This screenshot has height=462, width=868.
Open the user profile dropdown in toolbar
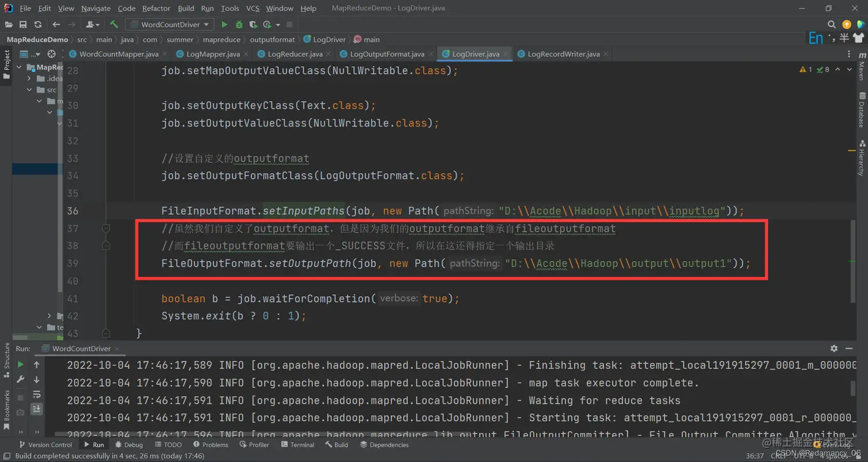coord(92,25)
